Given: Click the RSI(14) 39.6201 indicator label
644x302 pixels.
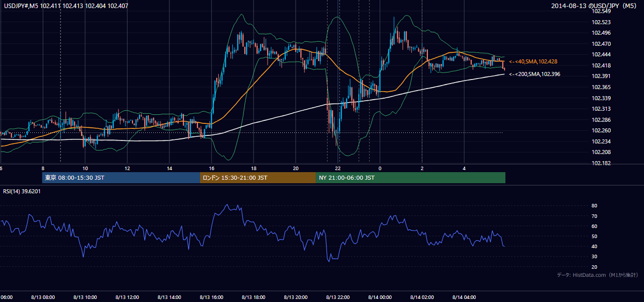Looking at the screenshot, I should point(22,191).
